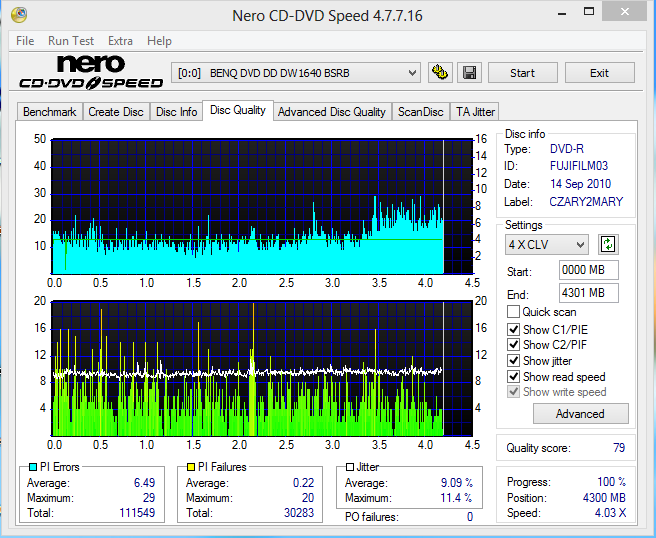Click the disc date 14 Sep 2010
Viewport: 656px width, 538px height.
[x=580, y=184]
